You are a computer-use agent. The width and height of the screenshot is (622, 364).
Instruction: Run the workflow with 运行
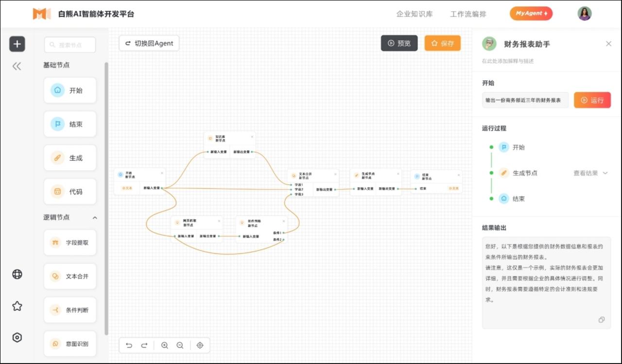click(x=592, y=100)
